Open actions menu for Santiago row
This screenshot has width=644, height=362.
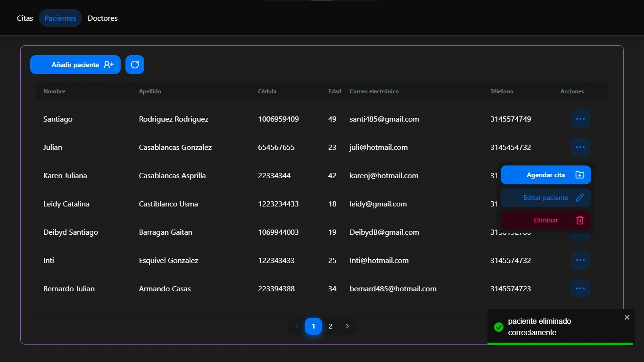tap(580, 119)
